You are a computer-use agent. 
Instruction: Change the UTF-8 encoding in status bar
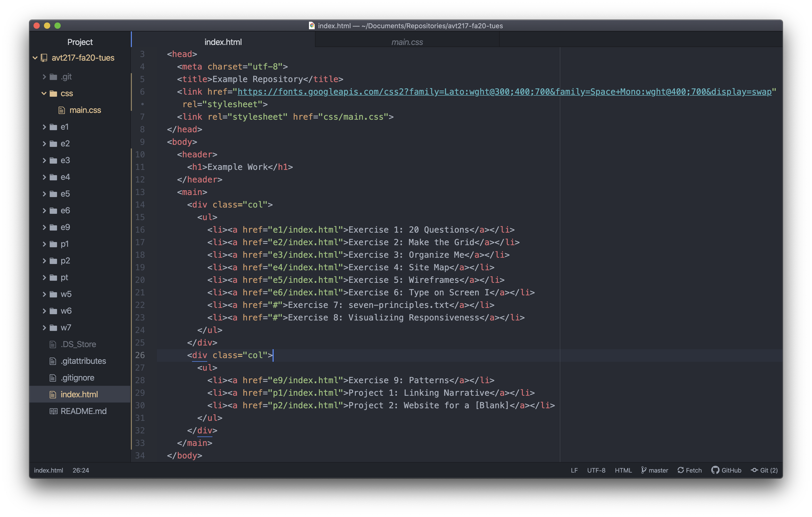pos(596,470)
